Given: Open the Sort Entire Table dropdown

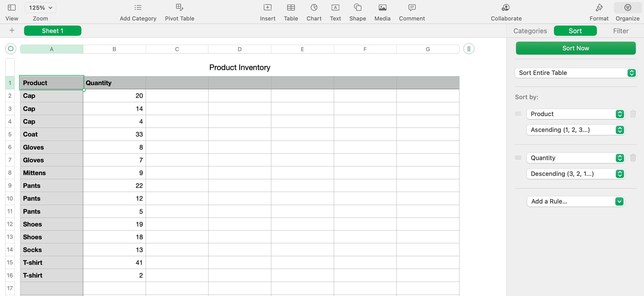Looking at the screenshot, I should coord(575,73).
